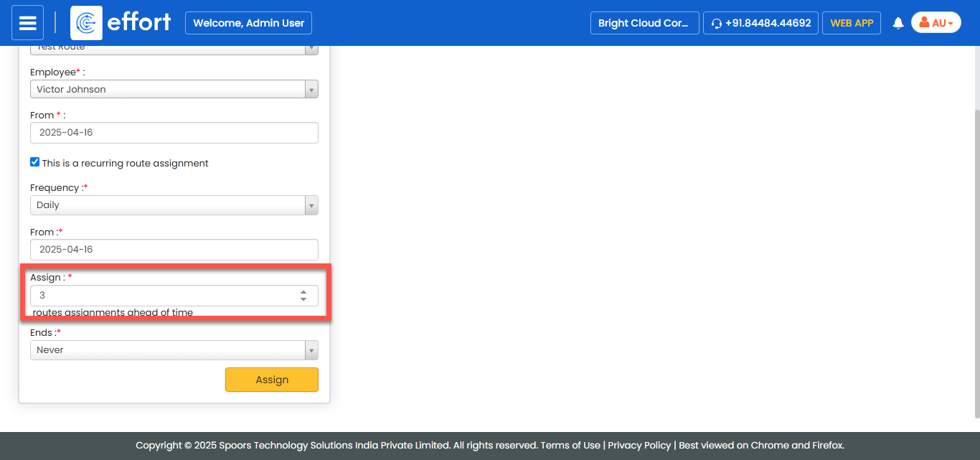The height and width of the screenshot is (460, 980).
Task: Open the Privacy Policy link
Action: [639, 445]
